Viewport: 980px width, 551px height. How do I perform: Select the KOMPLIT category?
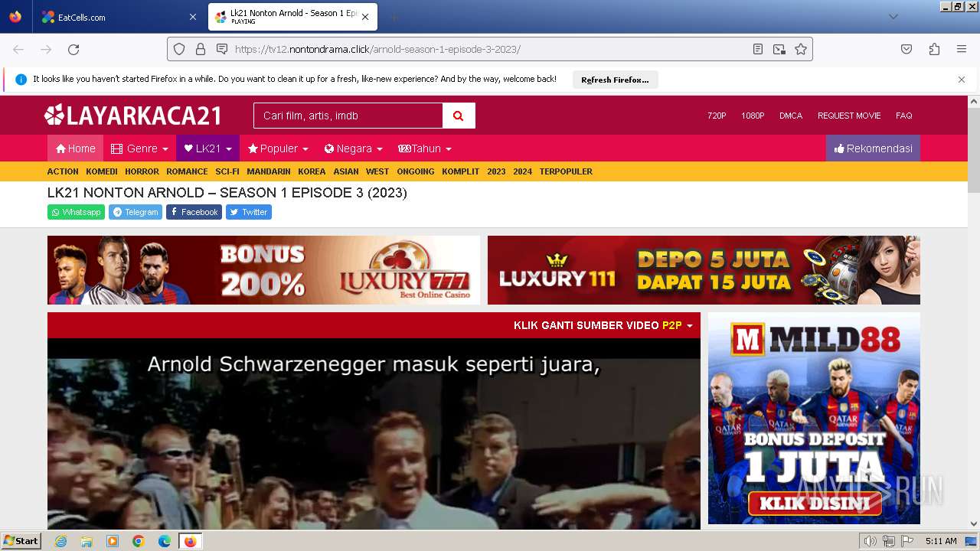[461, 171]
